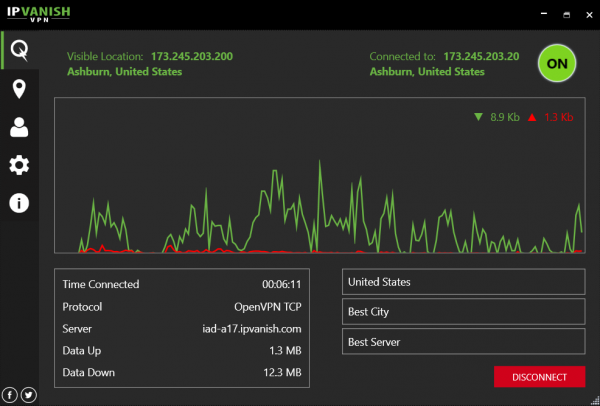Click the Connected to label
Viewport: 600px width, 406px height.
(x=403, y=57)
